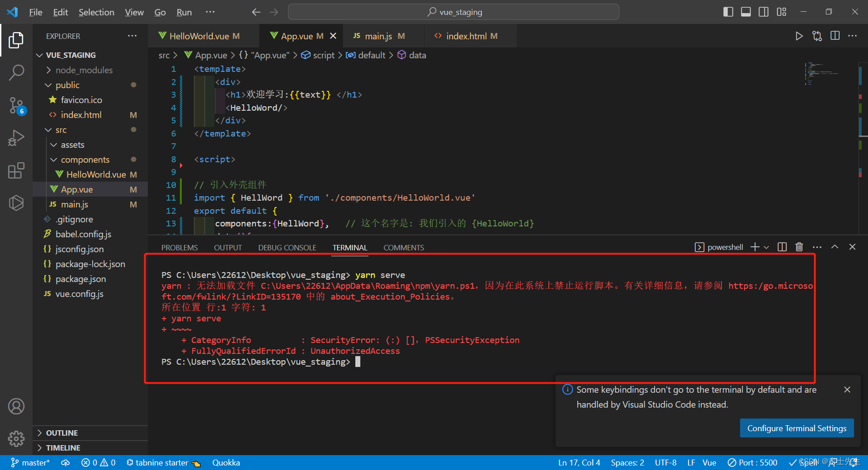Toggle secondary side bar layout icon

tap(764, 12)
